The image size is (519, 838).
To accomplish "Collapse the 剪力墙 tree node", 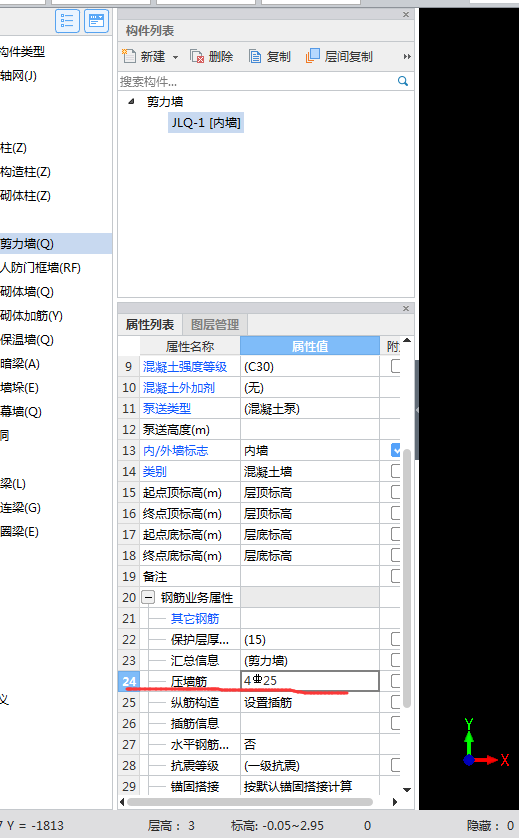I will pyautogui.click(x=131, y=102).
